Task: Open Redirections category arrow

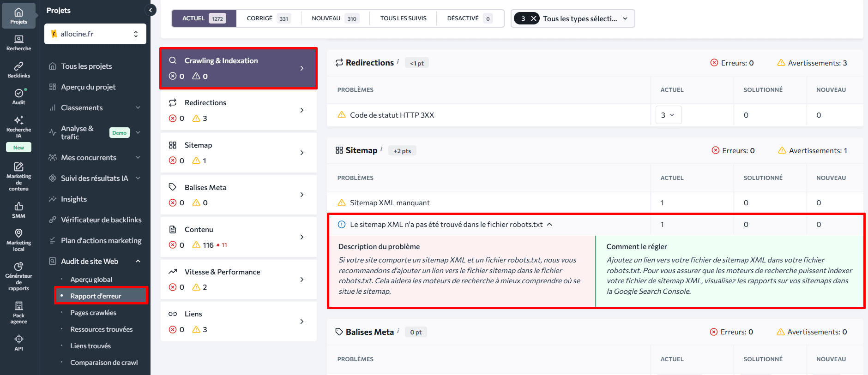Action: pyautogui.click(x=302, y=110)
